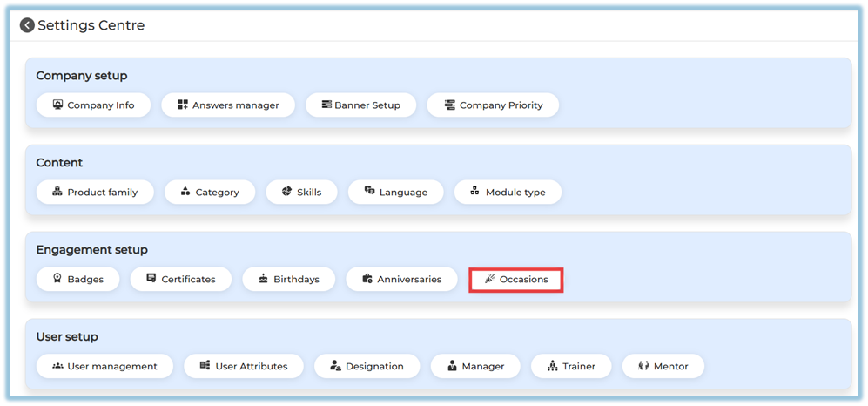
Task: Open Company Info settings
Action: pyautogui.click(x=93, y=105)
